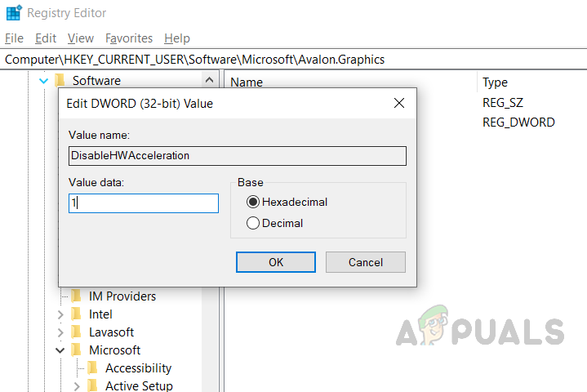Click the tree pane scroll up arrow
Viewport: 587px width, 392px height.
210,80
